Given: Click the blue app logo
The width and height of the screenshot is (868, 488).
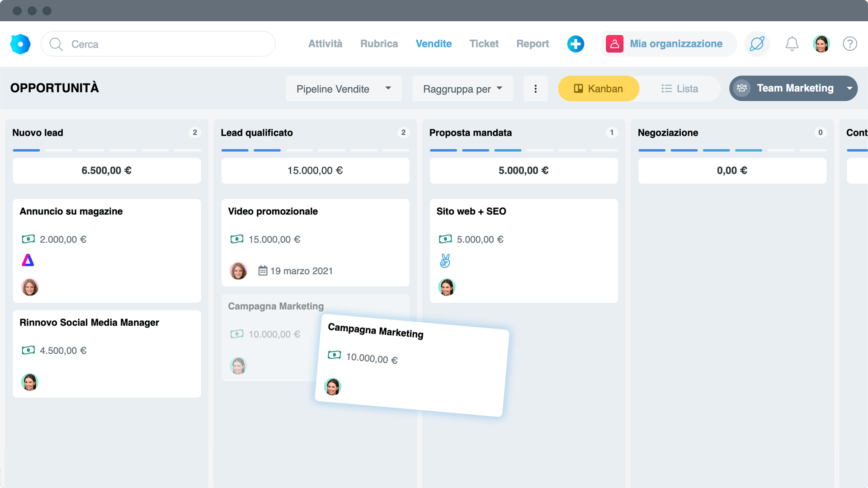Looking at the screenshot, I should (20, 44).
